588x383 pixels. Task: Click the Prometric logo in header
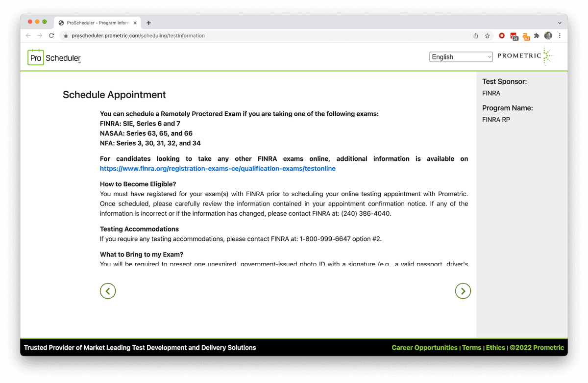(x=525, y=56)
